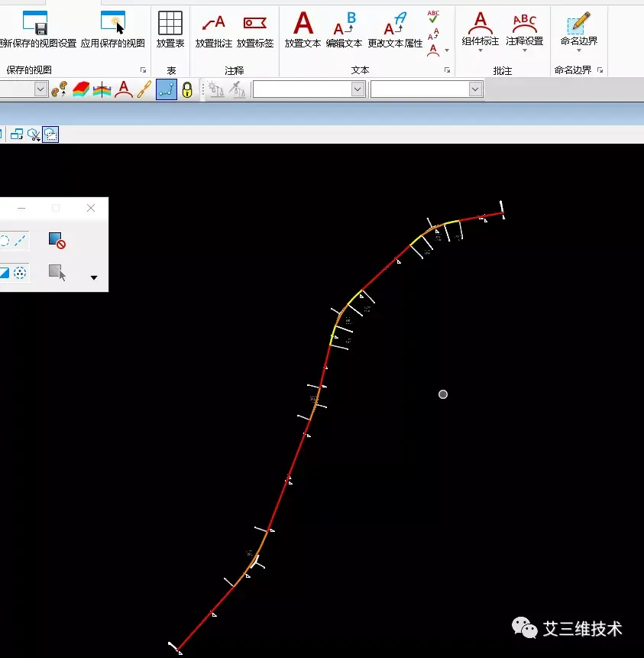Select the dotted circle mode in tool window
The image size is (644, 658).
20,273
